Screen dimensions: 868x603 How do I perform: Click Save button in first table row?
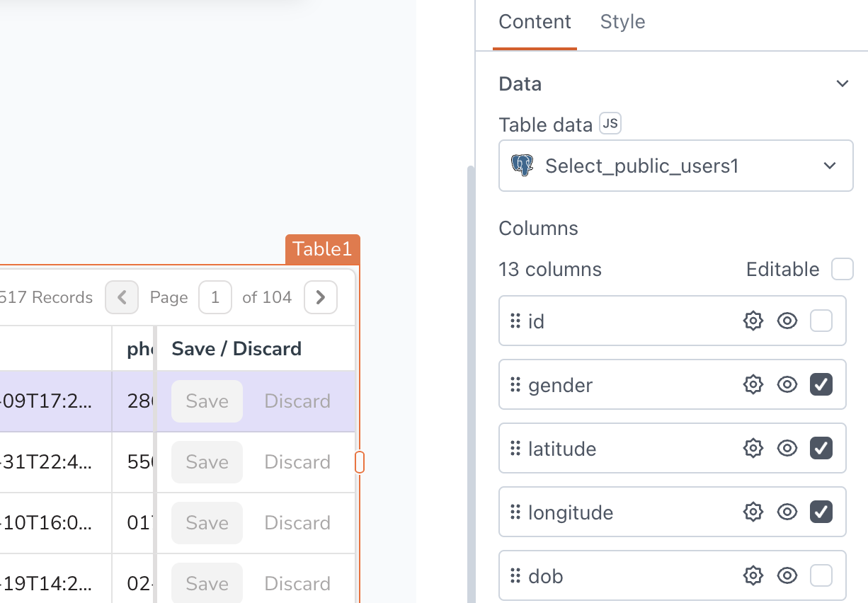pyautogui.click(x=207, y=401)
